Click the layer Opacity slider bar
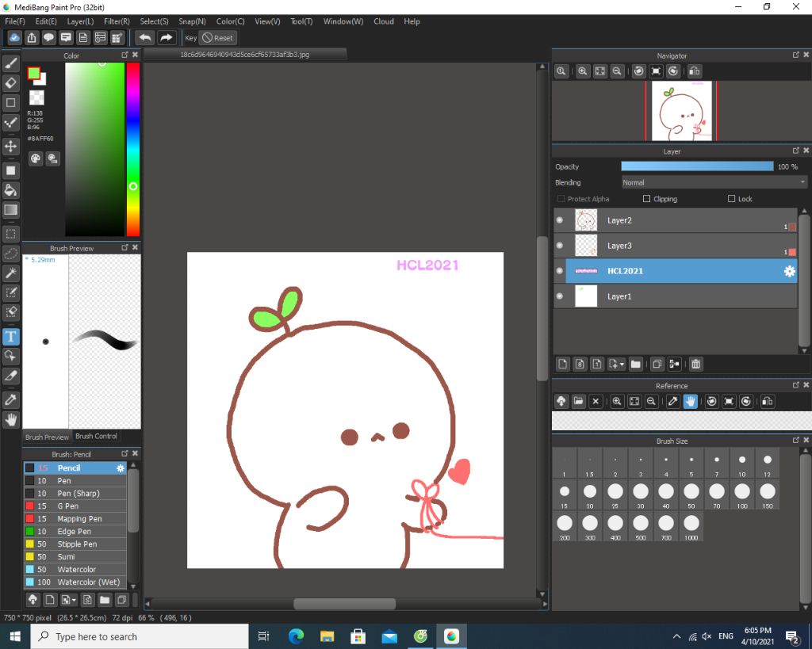Image resolution: width=812 pixels, height=649 pixels. [x=697, y=166]
